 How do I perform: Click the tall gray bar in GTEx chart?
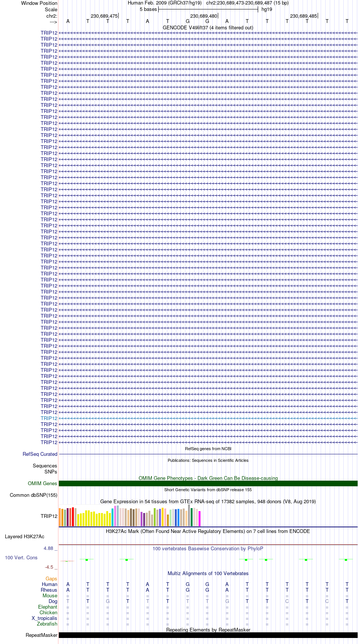189,515
